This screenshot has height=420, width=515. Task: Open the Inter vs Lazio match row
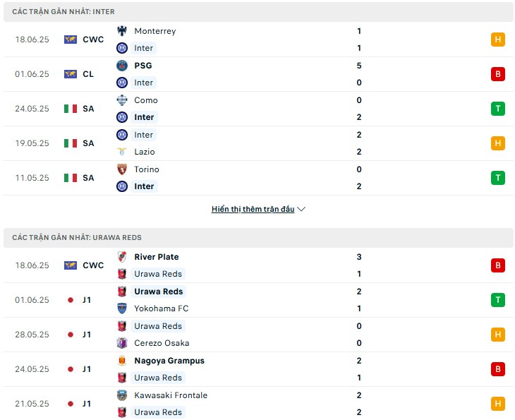tap(258, 143)
